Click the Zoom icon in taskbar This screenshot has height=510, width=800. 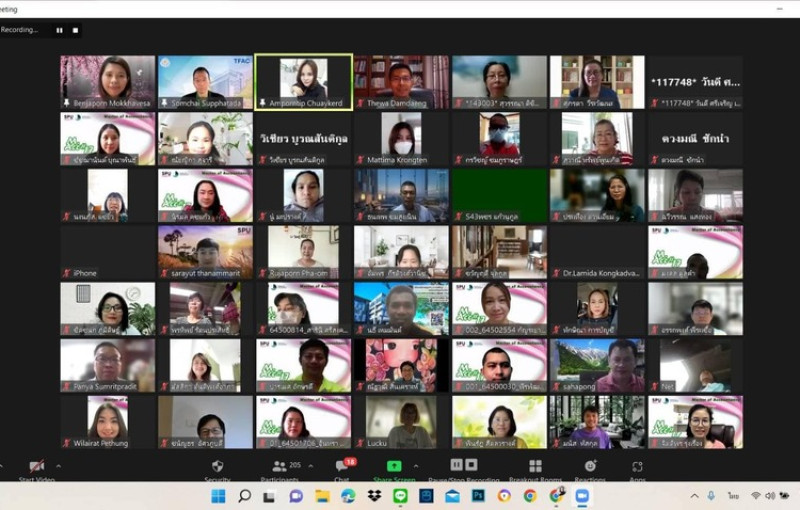[582, 495]
